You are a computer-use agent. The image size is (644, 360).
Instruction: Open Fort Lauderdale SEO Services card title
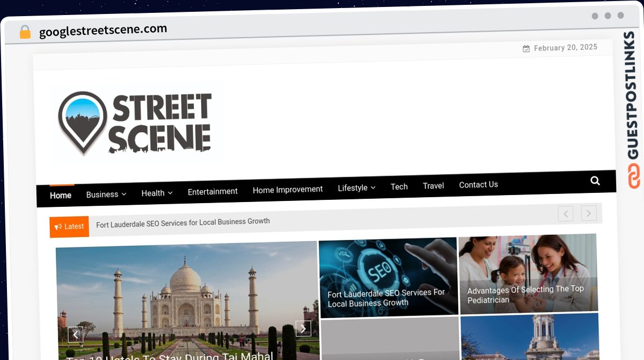pyautogui.click(x=386, y=298)
